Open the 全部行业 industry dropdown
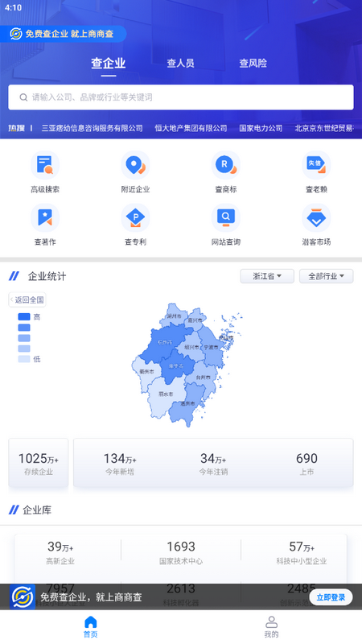Image resolution: width=362 pixels, height=644 pixels. click(327, 276)
